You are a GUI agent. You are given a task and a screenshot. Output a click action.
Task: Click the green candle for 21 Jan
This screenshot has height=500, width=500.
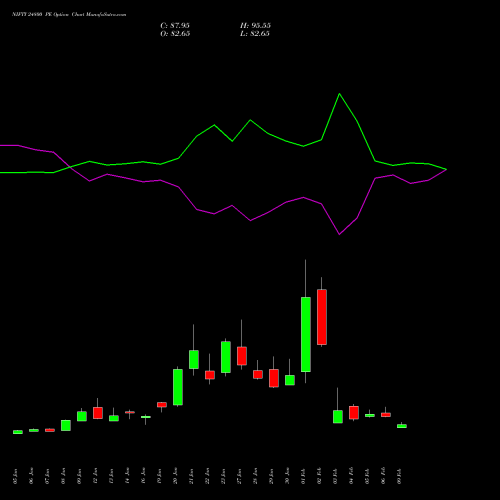coord(194,359)
